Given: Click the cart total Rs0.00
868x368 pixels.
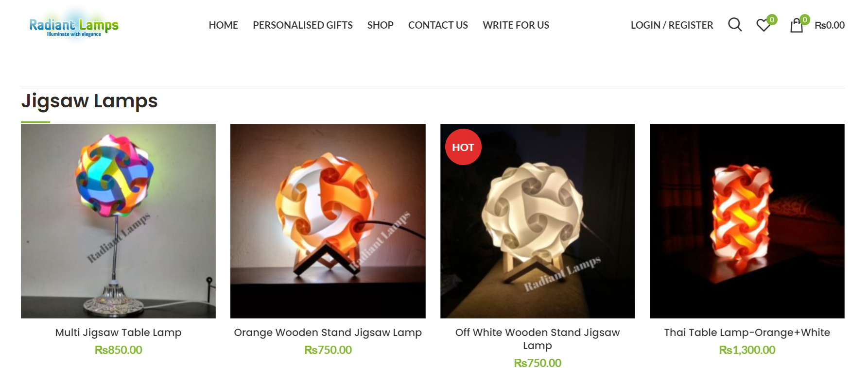Looking at the screenshot, I should 830,25.
